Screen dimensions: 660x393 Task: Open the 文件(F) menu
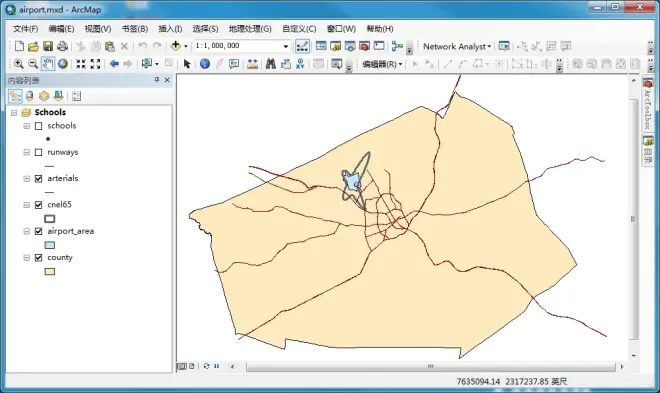pyautogui.click(x=25, y=29)
